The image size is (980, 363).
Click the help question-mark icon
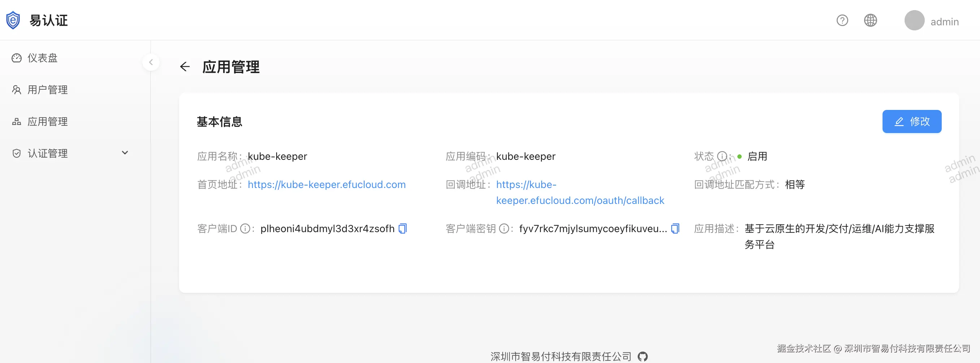(842, 20)
